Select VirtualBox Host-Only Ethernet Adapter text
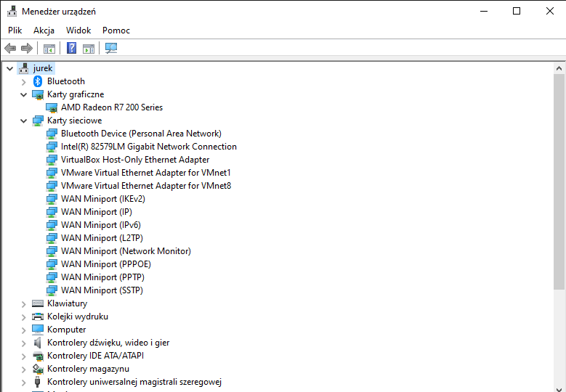The height and width of the screenshot is (392, 566). coord(135,160)
